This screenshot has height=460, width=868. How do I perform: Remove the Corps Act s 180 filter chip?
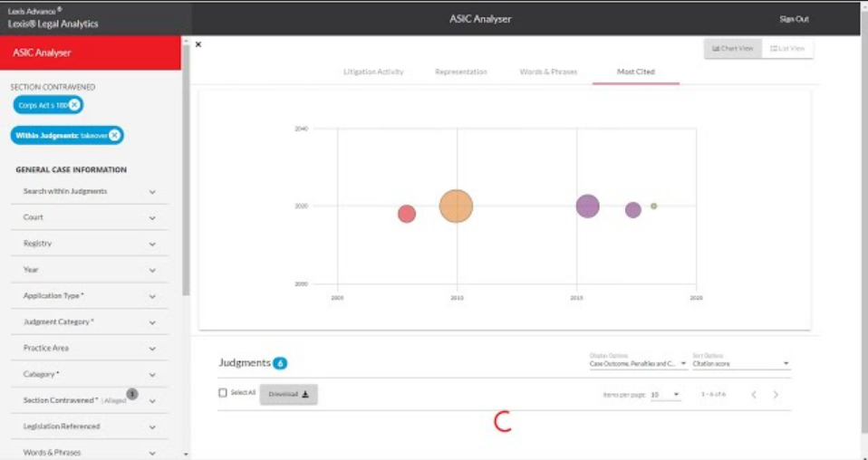pyautogui.click(x=74, y=105)
